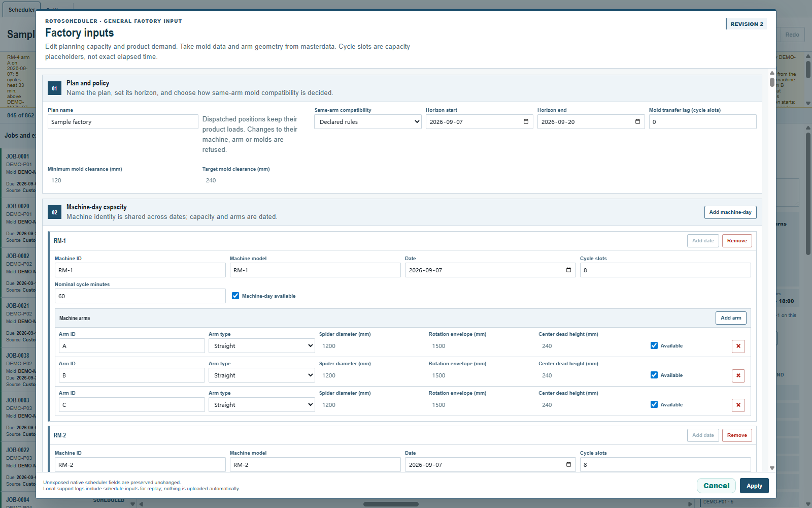The width and height of the screenshot is (812, 508).
Task: Click the RM-1 Machine model field
Action: coord(315,270)
